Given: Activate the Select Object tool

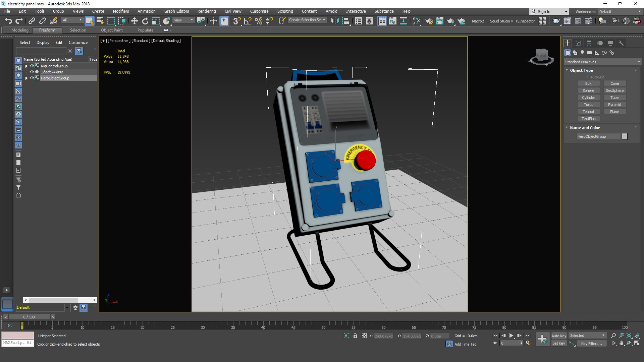Looking at the screenshot, I should point(89,21).
